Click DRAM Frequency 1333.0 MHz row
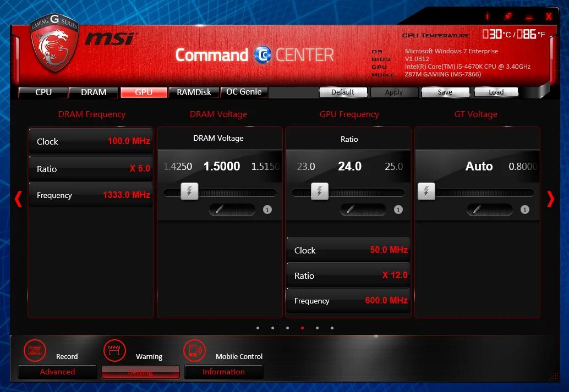This screenshot has height=392, width=569. click(91, 195)
